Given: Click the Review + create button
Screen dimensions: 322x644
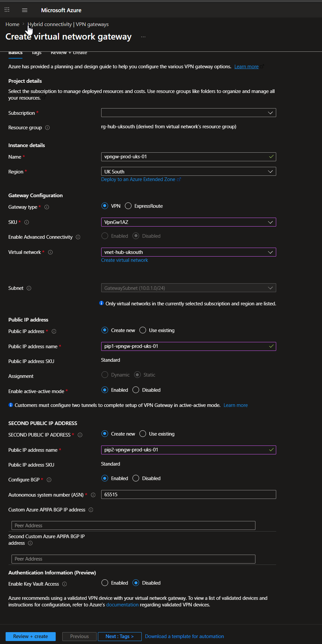Looking at the screenshot, I should tap(31, 636).
